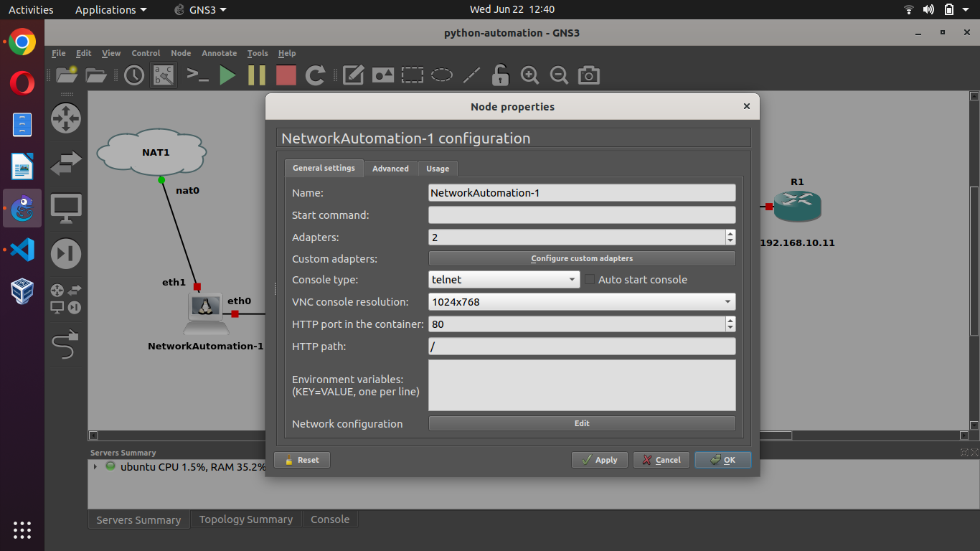Open the Console type dropdown

(x=504, y=280)
